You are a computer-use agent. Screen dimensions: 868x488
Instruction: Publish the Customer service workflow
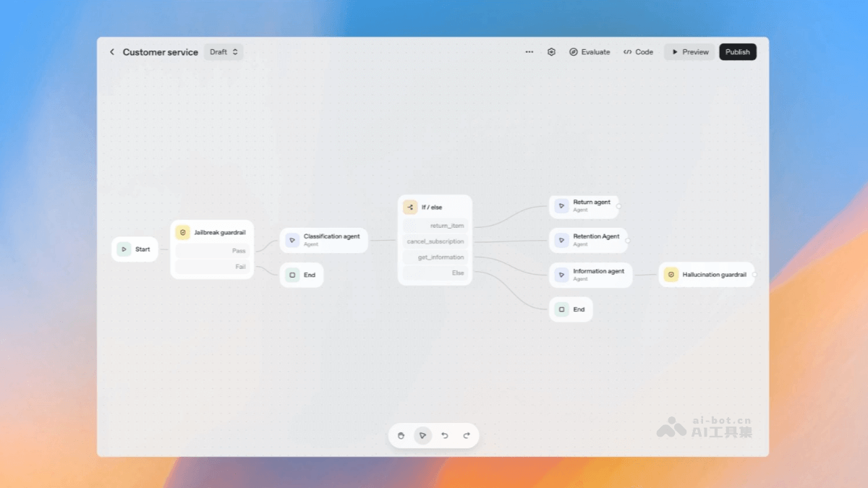tap(737, 51)
